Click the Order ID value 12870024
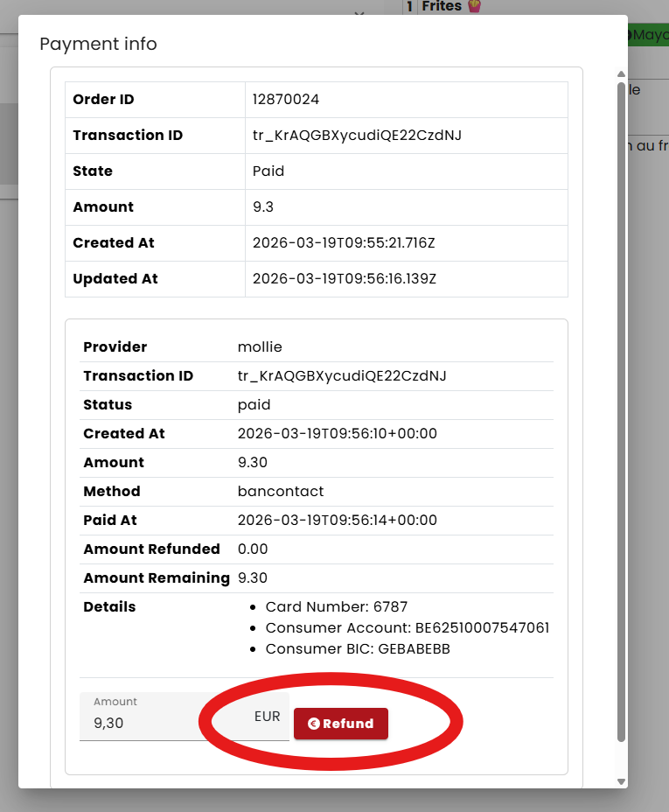This screenshot has width=669, height=812. tap(285, 100)
